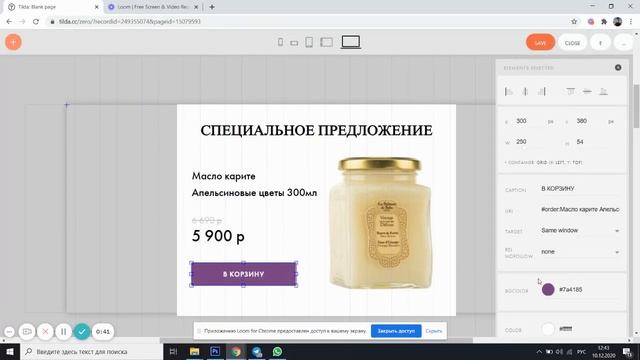Open the Target dropdown showing Same window
640x360 pixels.
(x=580, y=231)
